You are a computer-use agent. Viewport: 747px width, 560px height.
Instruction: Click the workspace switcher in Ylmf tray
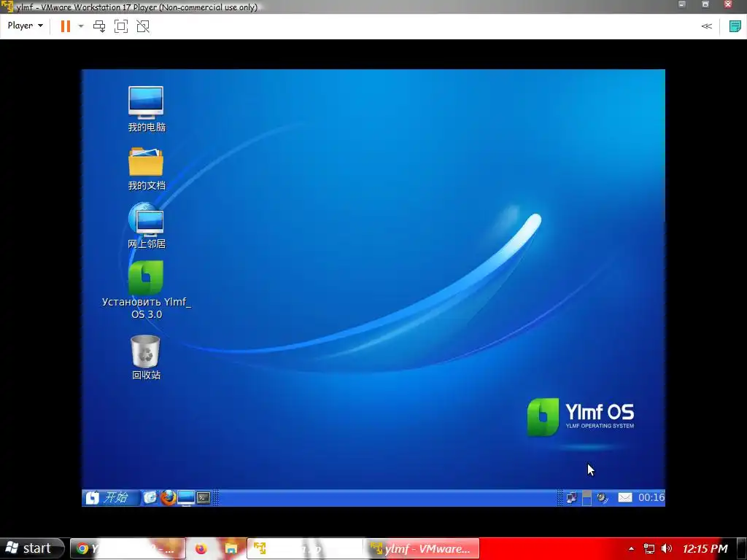[x=587, y=497]
